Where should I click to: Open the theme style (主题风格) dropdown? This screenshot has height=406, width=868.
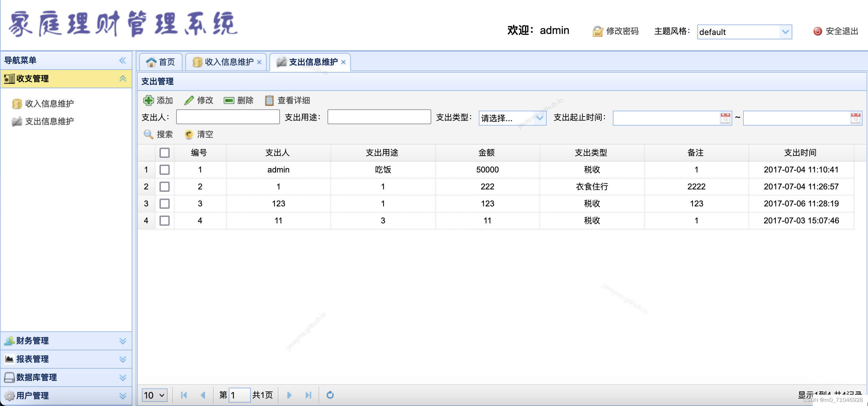click(785, 32)
